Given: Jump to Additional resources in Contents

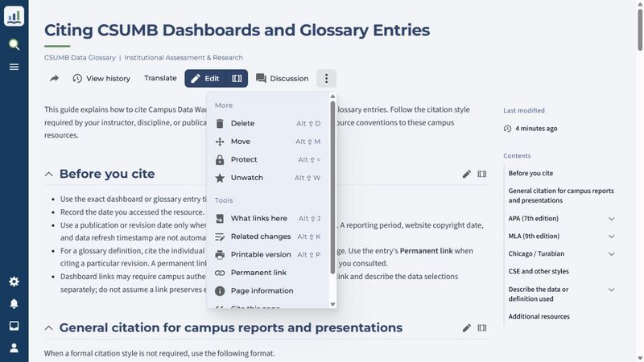Looking at the screenshot, I should coord(539,316).
